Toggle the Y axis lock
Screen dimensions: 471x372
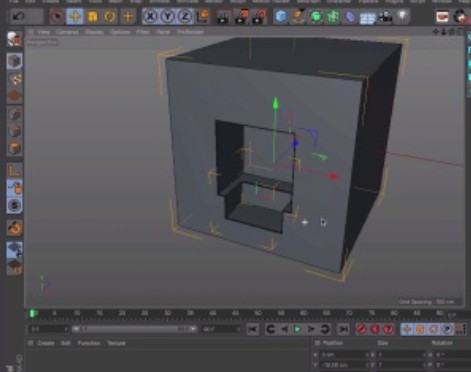point(168,16)
